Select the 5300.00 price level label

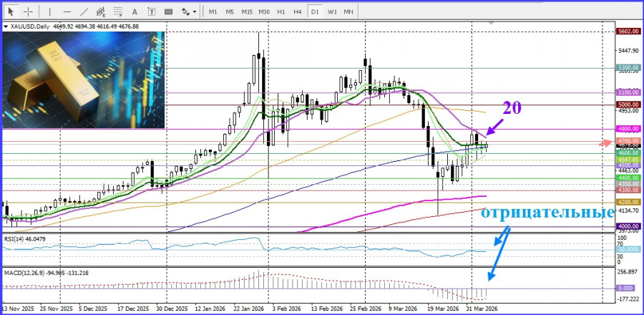point(628,67)
